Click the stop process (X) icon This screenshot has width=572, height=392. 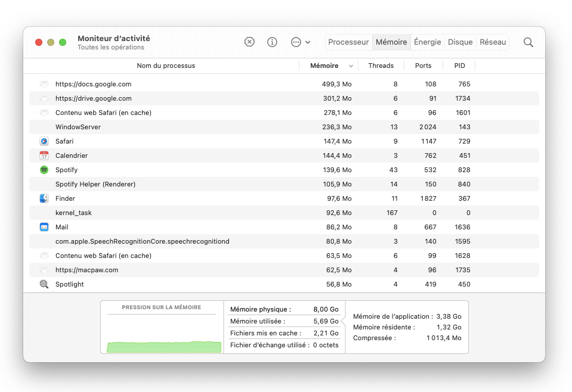(249, 42)
